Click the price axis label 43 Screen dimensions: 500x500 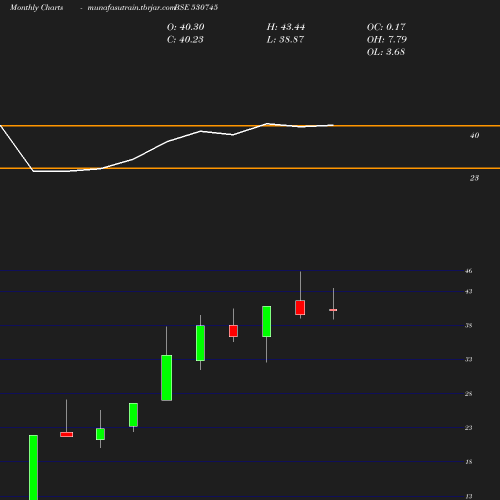tap(468, 292)
